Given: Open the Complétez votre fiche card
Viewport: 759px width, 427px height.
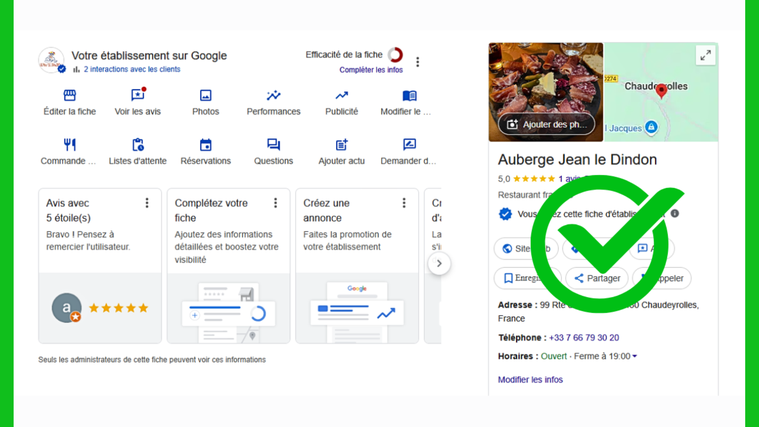Looking at the screenshot, I should click(228, 266).
